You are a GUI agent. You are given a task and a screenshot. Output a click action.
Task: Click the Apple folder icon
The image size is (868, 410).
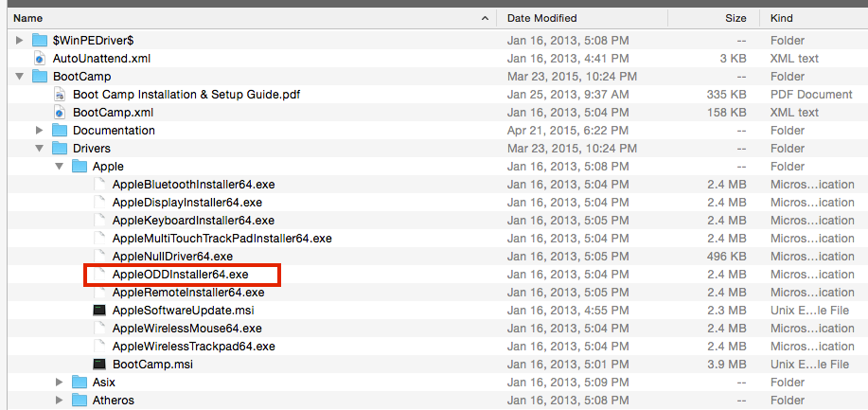(x=80, y=167)
